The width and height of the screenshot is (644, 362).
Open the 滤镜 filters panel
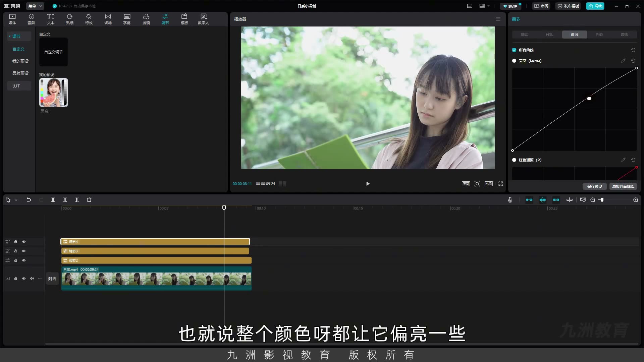pos(146,19)
